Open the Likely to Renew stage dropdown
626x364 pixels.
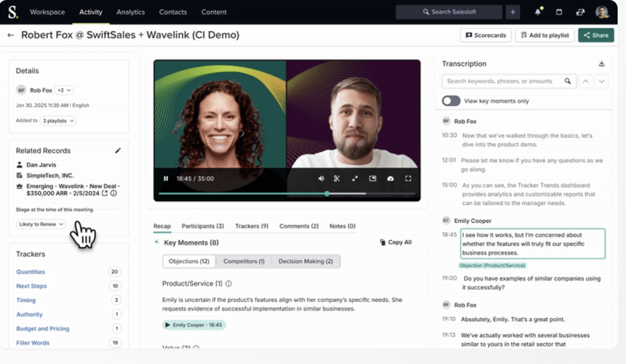(41, 224)
